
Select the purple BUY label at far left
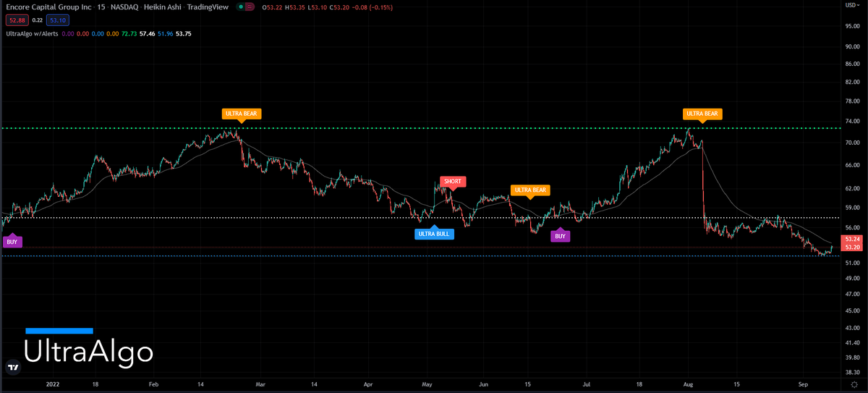tap(12, 242)
